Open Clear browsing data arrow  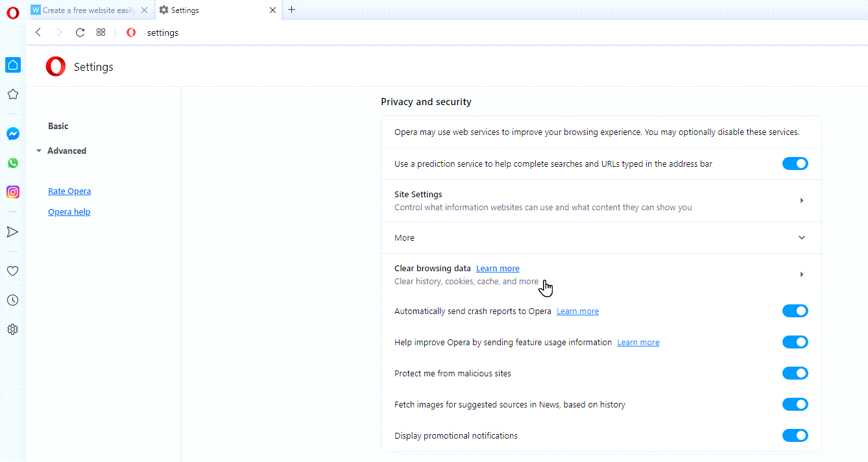point(802,274)
